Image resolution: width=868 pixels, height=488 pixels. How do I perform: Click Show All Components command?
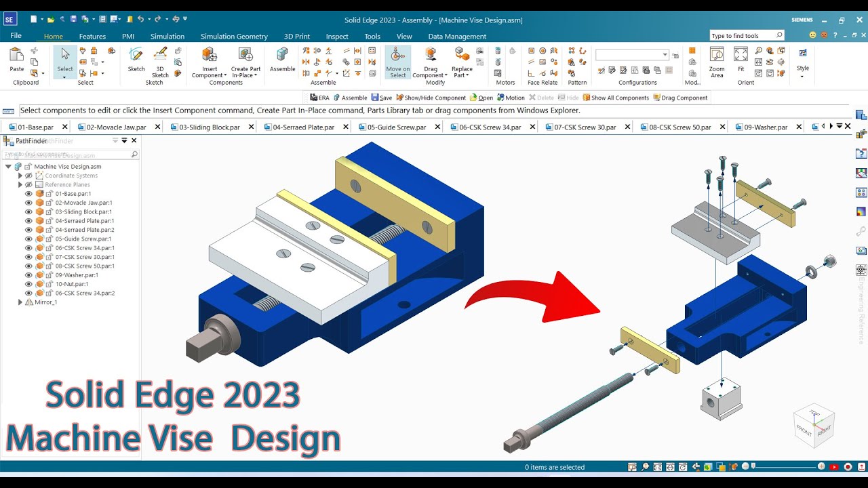coord(616,98)
